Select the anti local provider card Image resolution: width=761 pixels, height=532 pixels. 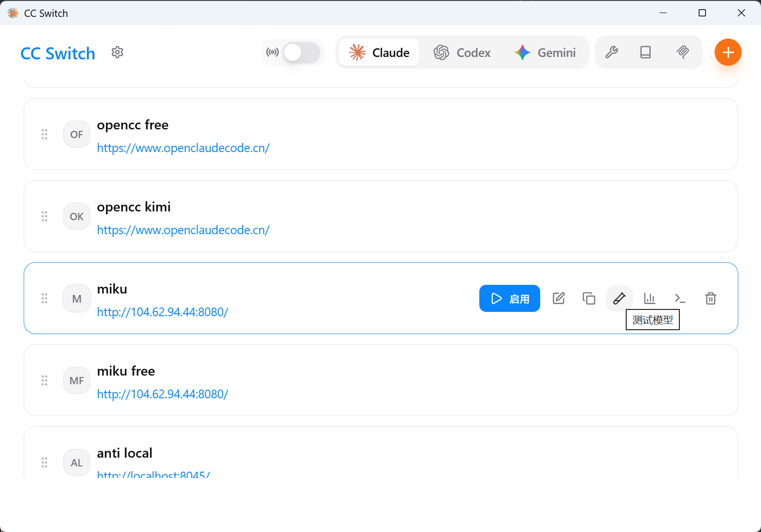tap(387, 454)
